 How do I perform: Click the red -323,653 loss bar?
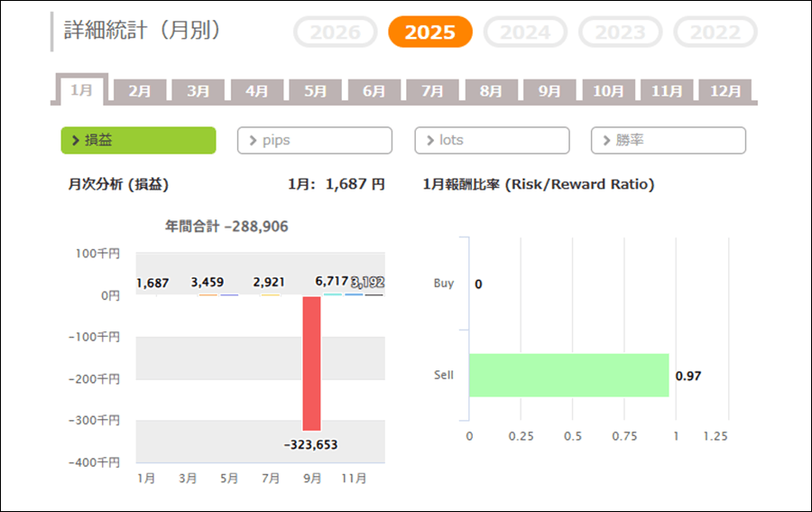tap(311, 363)
